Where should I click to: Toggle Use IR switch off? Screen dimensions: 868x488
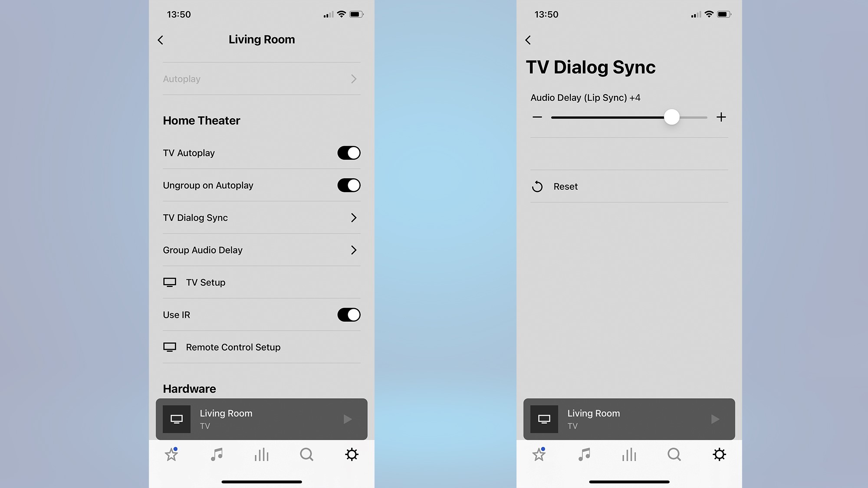(x=349, y=314)
